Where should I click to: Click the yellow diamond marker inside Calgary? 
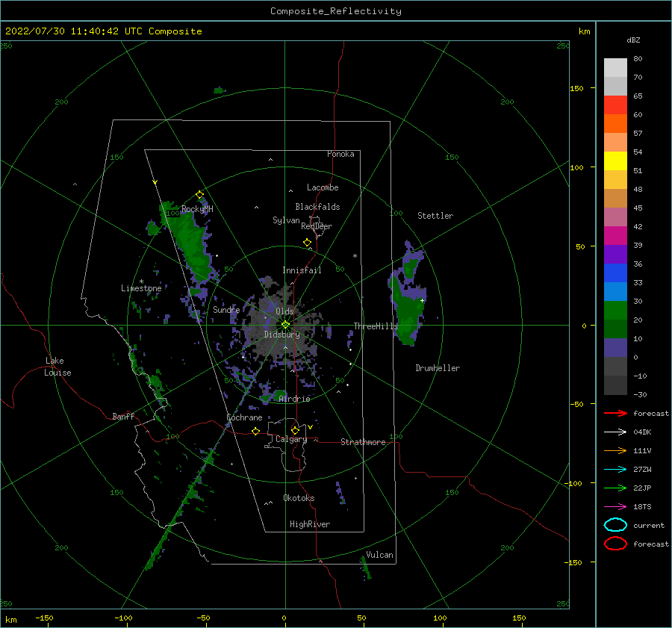tap(295, 430)
